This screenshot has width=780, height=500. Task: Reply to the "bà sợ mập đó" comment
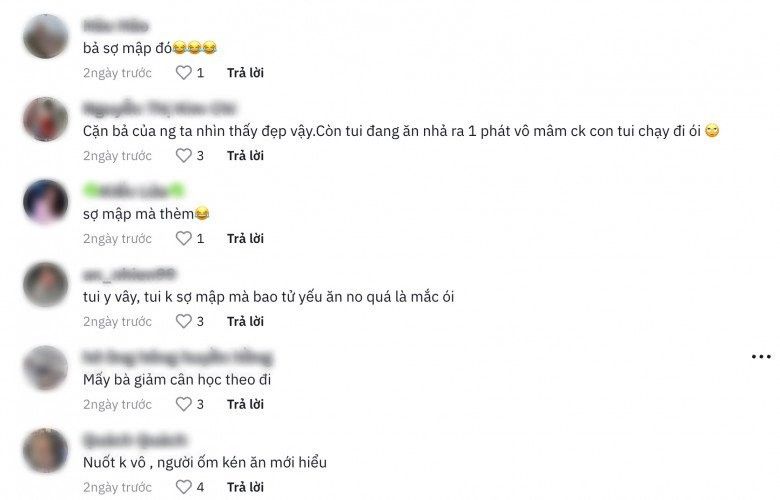point(245,73)
